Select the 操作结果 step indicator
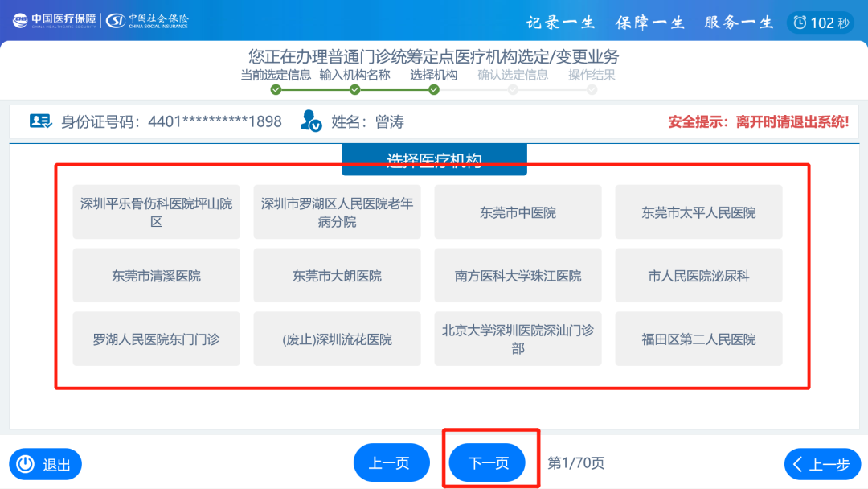 (x=592, y=90)
